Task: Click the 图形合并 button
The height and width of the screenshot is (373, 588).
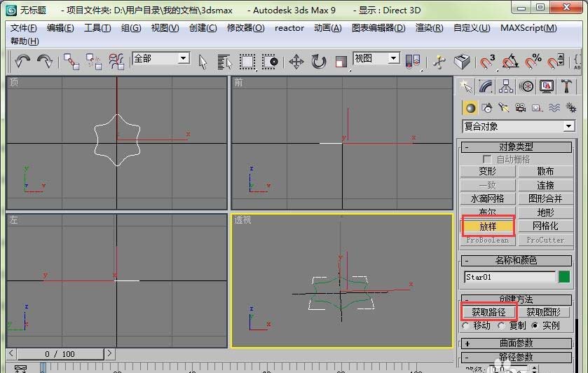Action: coord(545,198)
